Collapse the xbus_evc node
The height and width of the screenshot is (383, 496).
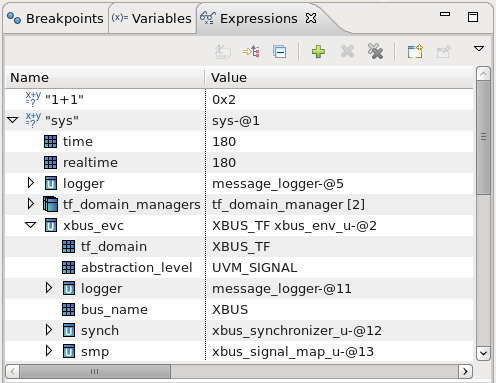[x=31, y=225]
